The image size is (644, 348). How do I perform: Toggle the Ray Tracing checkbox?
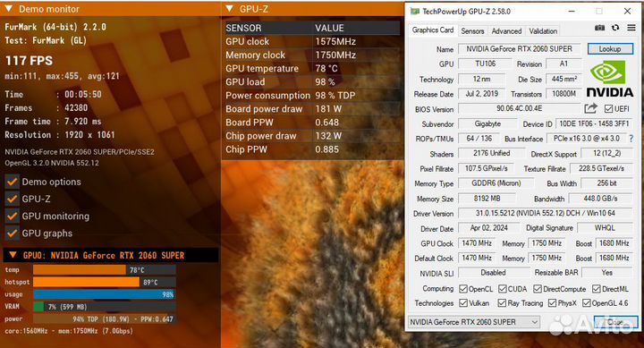502,303
